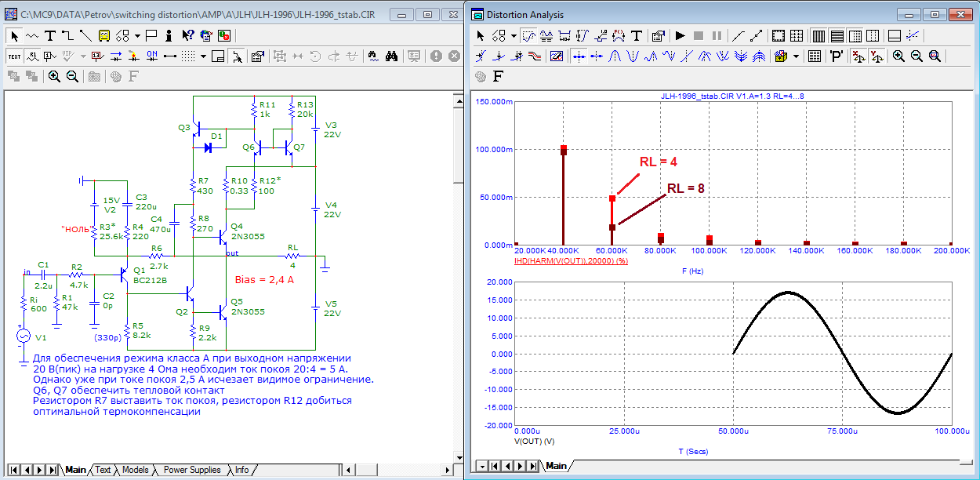
Task: Click the wire drawing tool
Action: click(67, 35)
